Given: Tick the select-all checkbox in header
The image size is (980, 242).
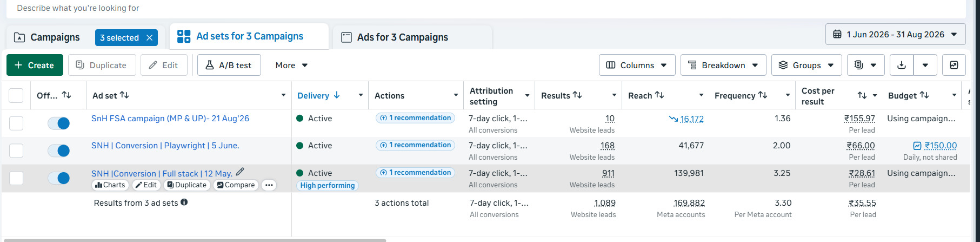Looking at the screenshot, I should [16, 95].
